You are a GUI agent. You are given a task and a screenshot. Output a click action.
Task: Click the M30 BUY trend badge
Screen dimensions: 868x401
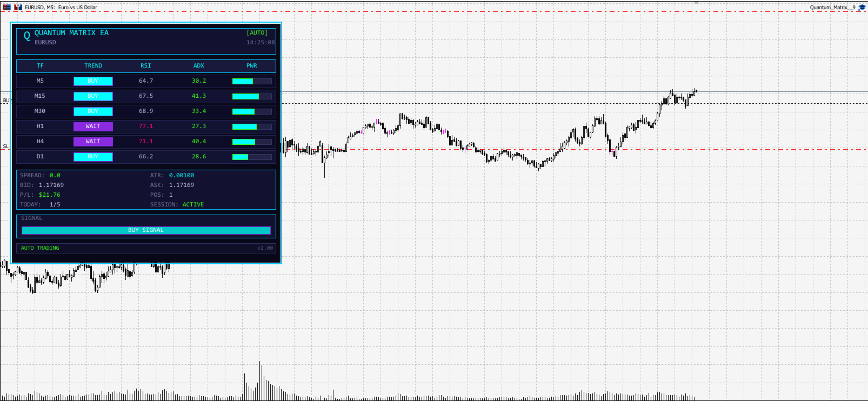(x=93, y=111)
